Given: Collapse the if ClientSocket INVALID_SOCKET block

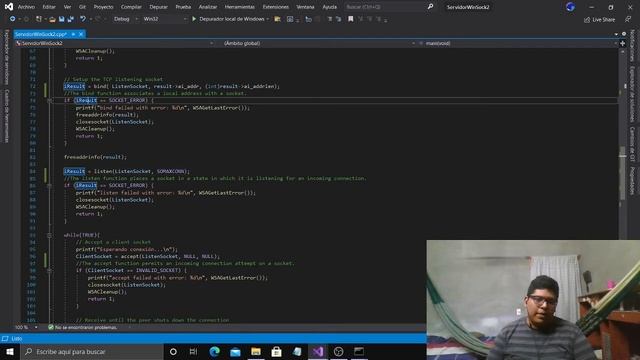Looking at the screenshot, I should (x=49, y=270).
